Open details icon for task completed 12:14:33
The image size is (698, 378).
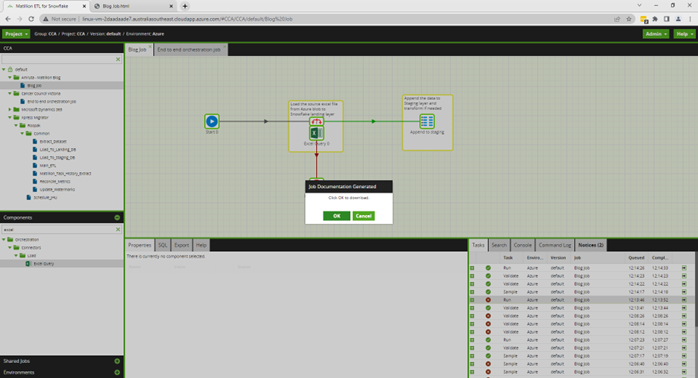click(x=684, y=268)
